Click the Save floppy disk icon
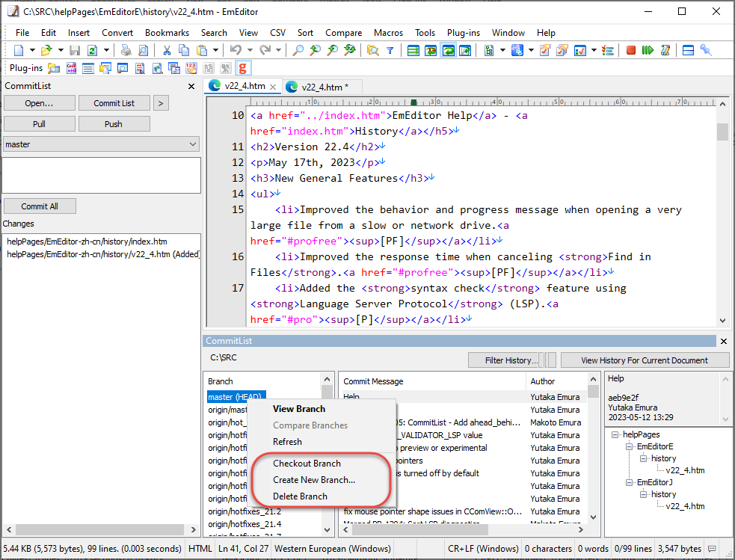Image resolution: width=735 pixels, height=560 pixels. coord(75,50)
